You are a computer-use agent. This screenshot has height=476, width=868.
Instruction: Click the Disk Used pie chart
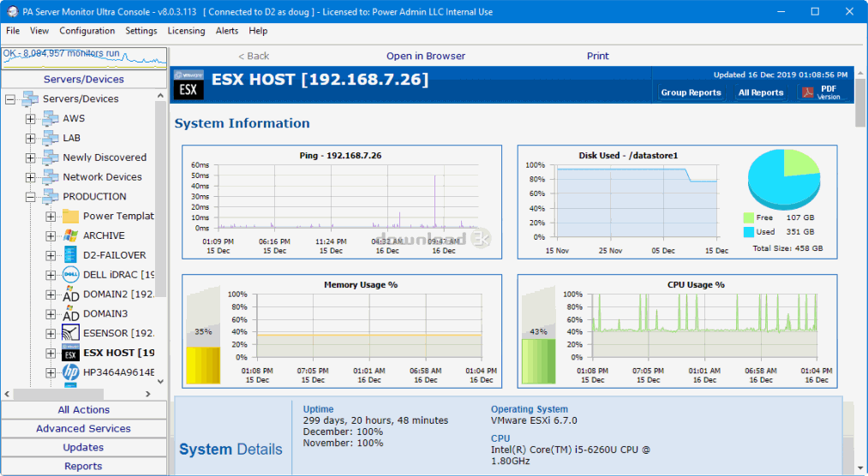[x=783, y=178]
